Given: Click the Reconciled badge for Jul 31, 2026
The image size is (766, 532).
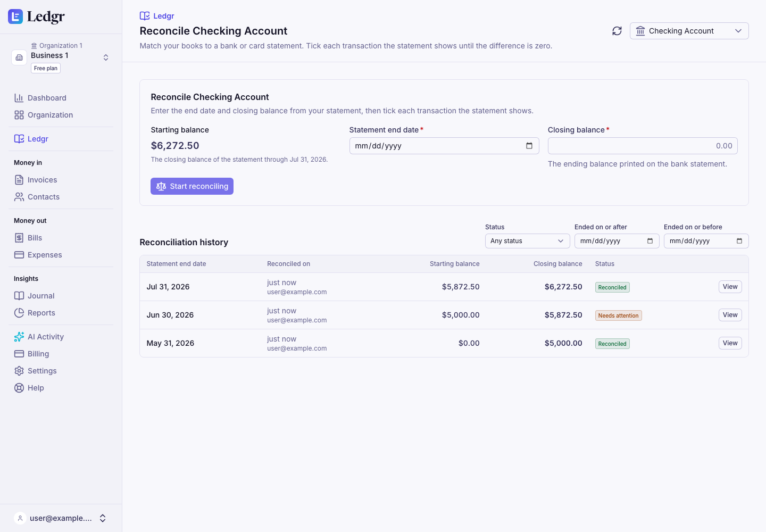Looking at the screenshot, I should tap(612, 287).
